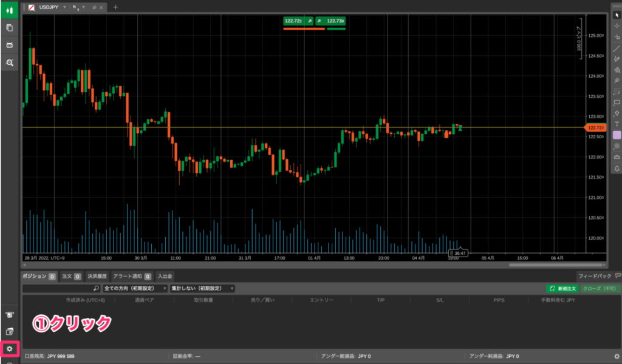Detach the USDJPY chart tab

tap(94, 7)
